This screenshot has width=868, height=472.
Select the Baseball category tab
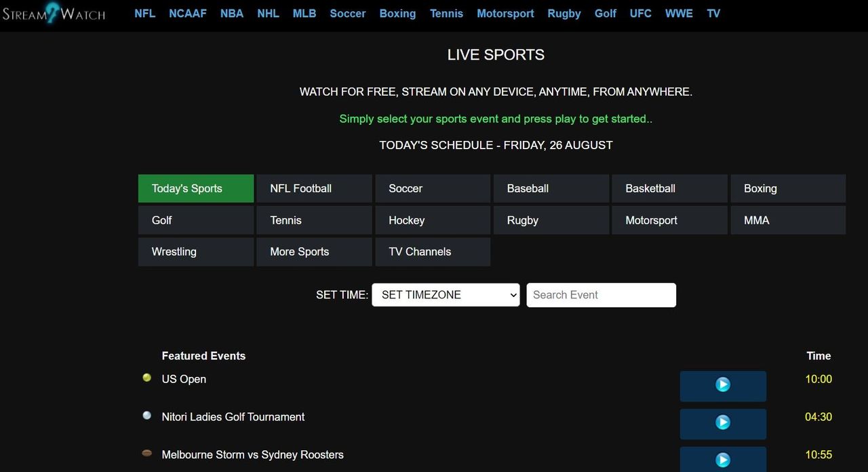[x=551, y=189]
